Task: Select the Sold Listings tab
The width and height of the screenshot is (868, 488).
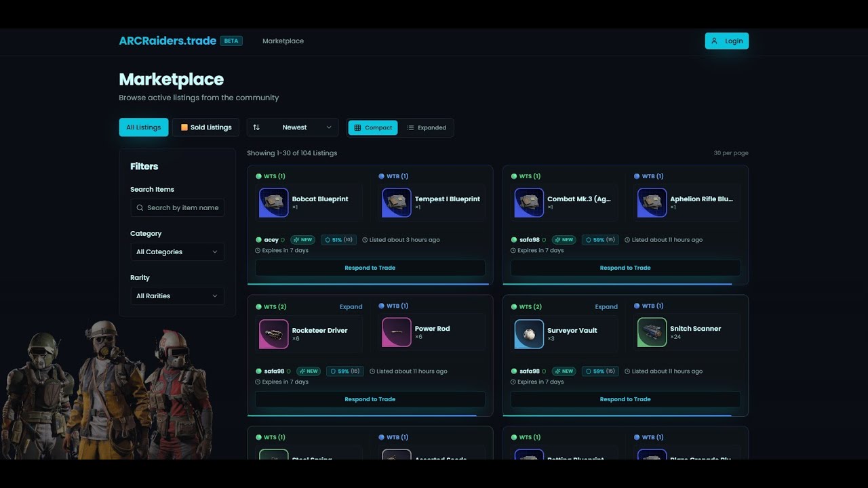Action: point(206,127)
